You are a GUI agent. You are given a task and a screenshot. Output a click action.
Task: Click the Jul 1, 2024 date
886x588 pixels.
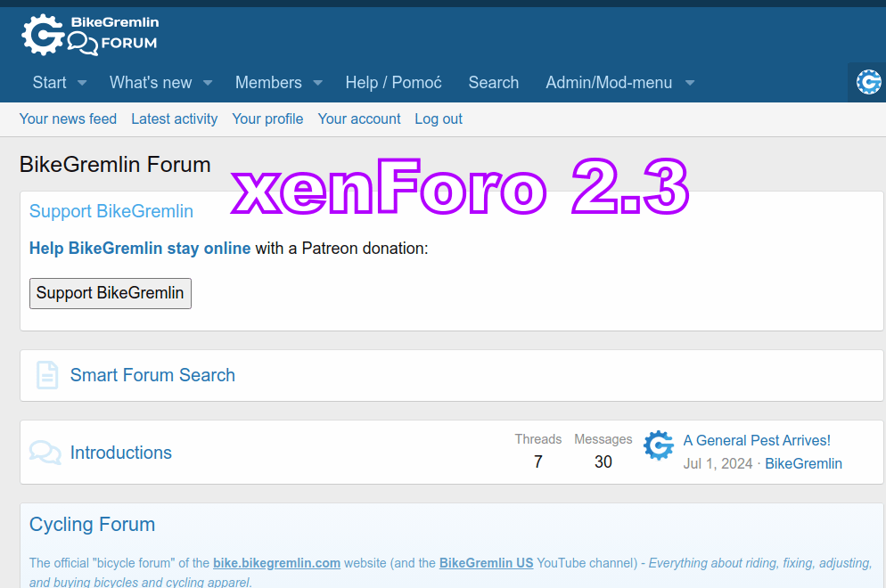pyautogui.click(x=718, y=464)
